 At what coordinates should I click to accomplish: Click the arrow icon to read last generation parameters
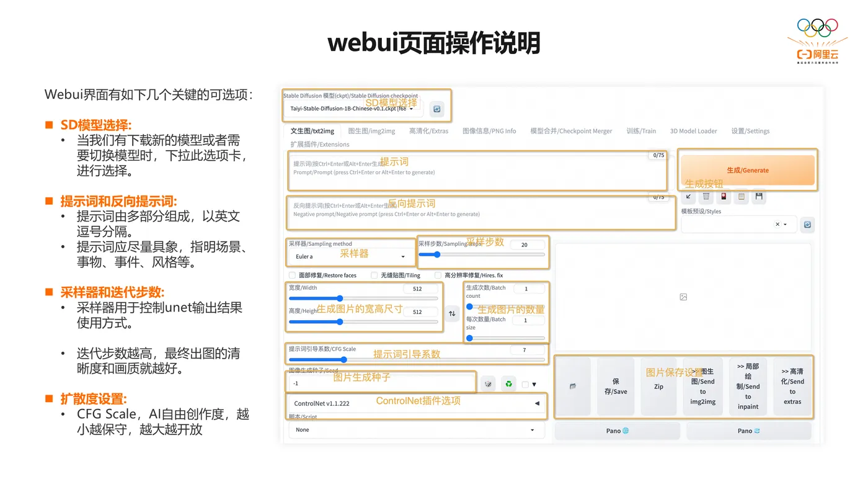tap(688, 197)
